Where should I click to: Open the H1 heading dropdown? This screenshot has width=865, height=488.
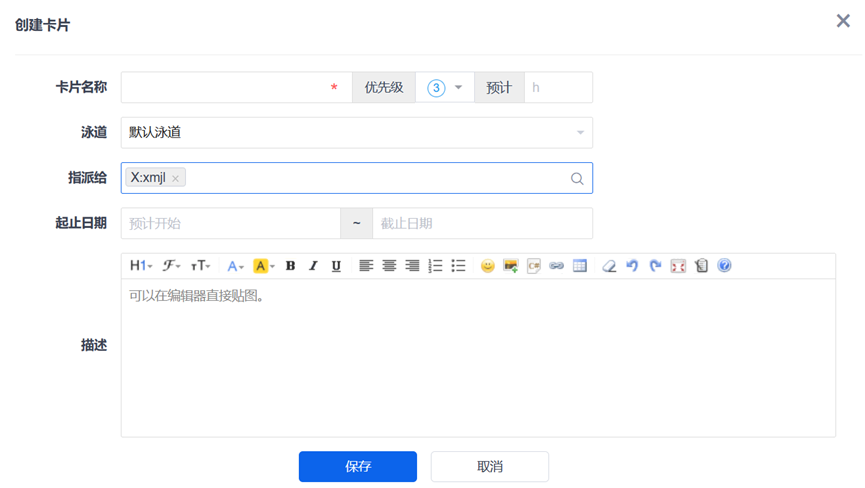click(x=140, y=266)
